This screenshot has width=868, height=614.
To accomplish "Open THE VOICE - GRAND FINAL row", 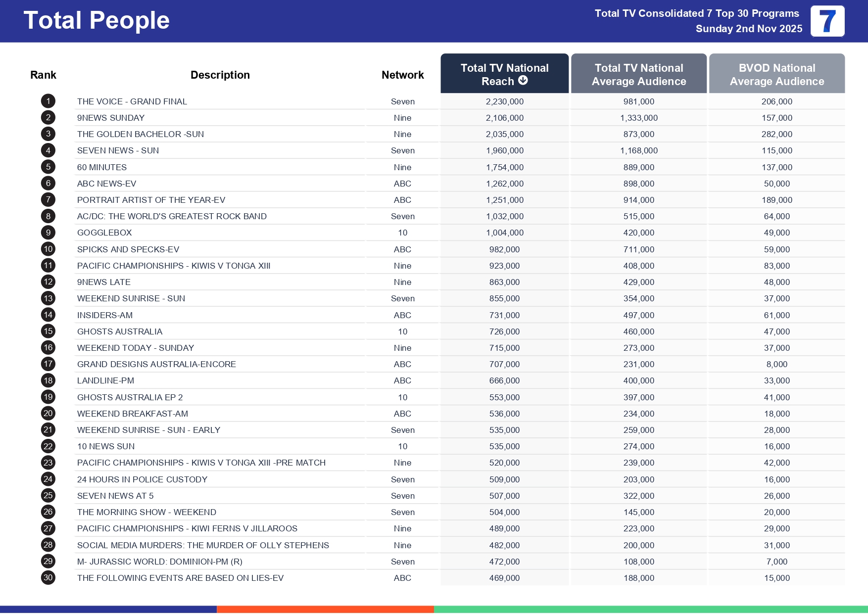I will click(132, 101).
